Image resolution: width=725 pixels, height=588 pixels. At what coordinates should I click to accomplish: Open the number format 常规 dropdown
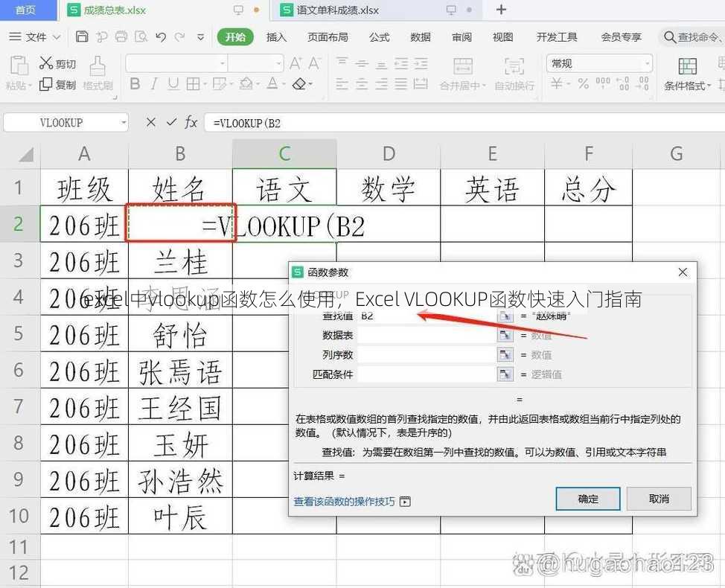648,63
